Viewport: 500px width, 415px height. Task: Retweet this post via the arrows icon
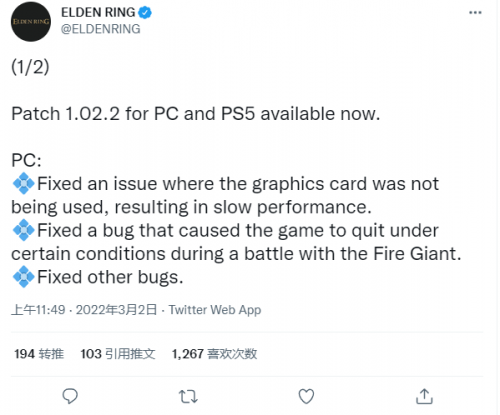(x=188, y=397)
